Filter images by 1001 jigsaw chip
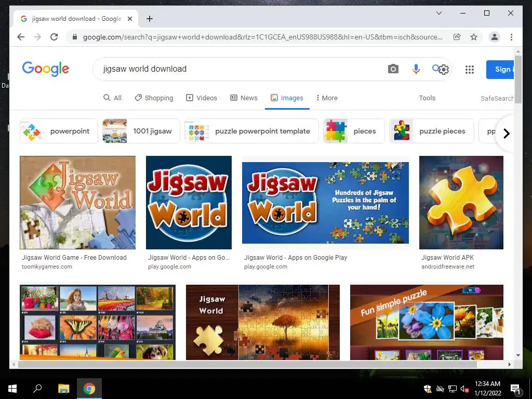The width and height of the screenshot is (532, 399). pyautogui.click(x=141, y=131)
